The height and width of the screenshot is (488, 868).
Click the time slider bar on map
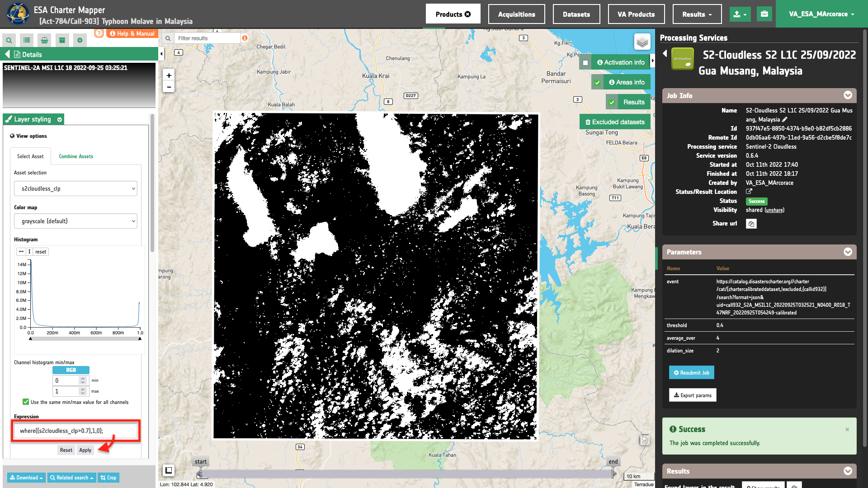pyautogui.click(x=407, y=474)
